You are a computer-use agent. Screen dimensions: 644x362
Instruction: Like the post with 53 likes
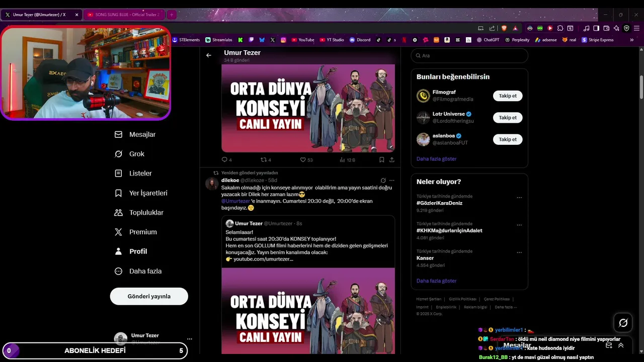point(306,160)
